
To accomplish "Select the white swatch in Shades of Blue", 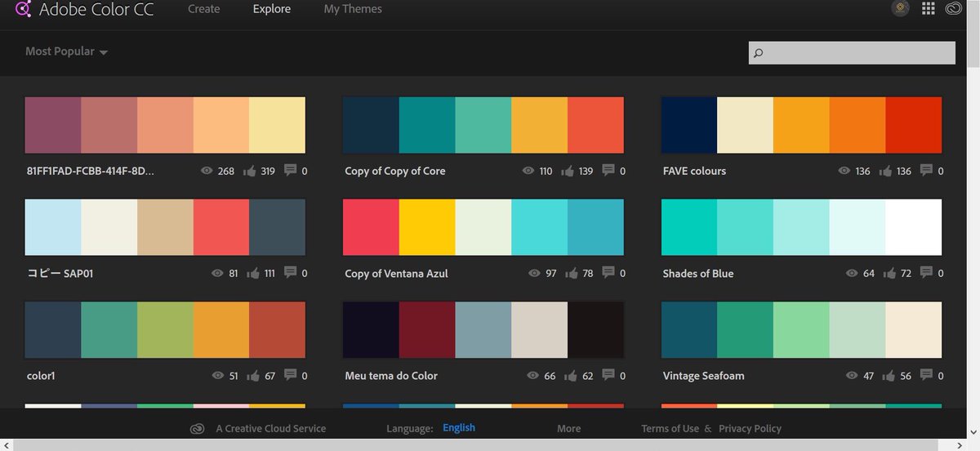I will click(x=913, y=227).
